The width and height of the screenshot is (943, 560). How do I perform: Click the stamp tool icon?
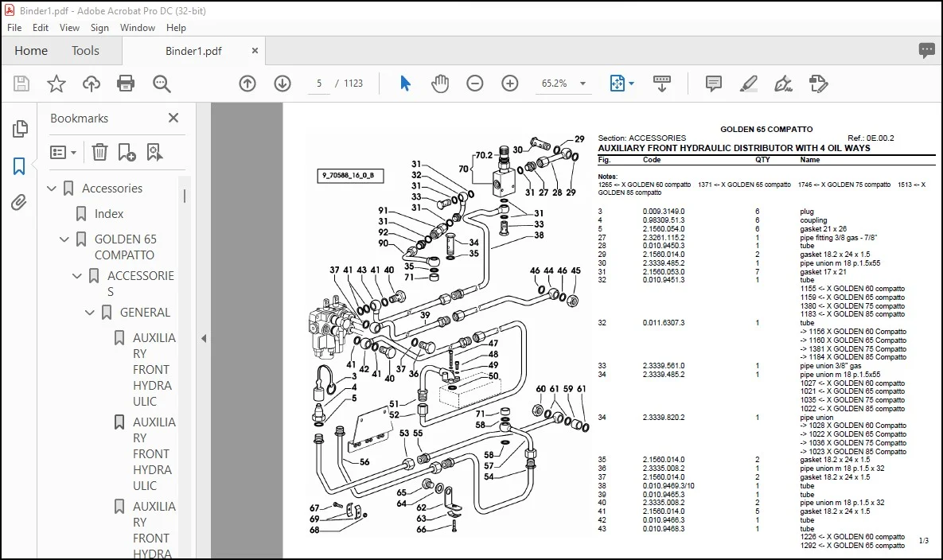tap(819, 84)
